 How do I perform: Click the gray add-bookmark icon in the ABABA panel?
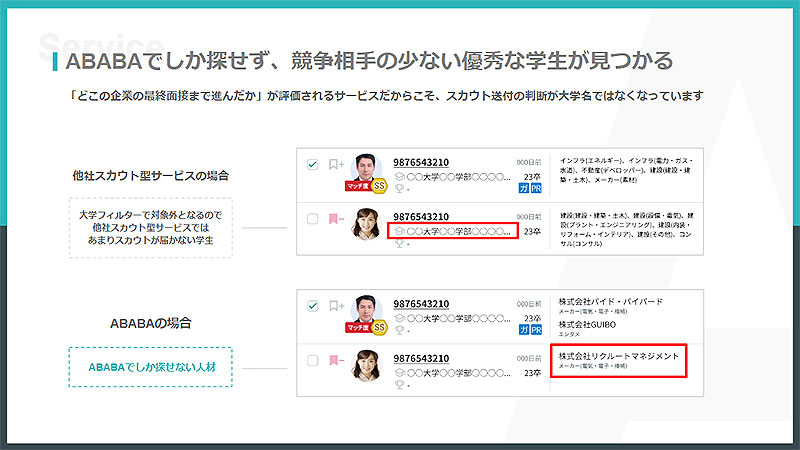click(x=336, y=305)
